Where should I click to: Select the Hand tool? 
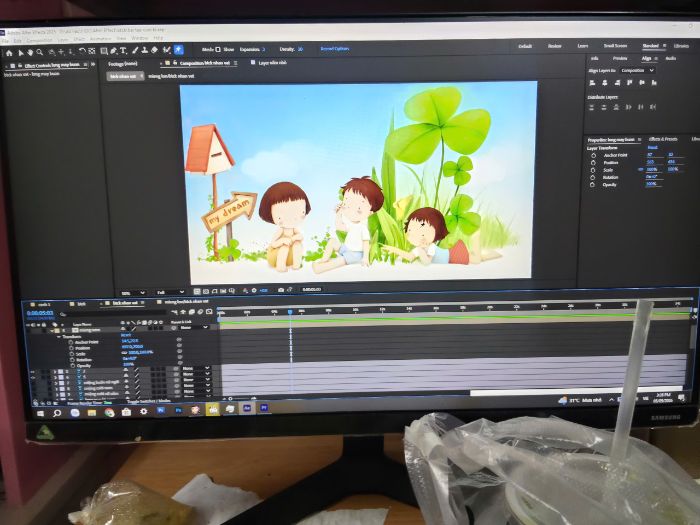point(30,52)
